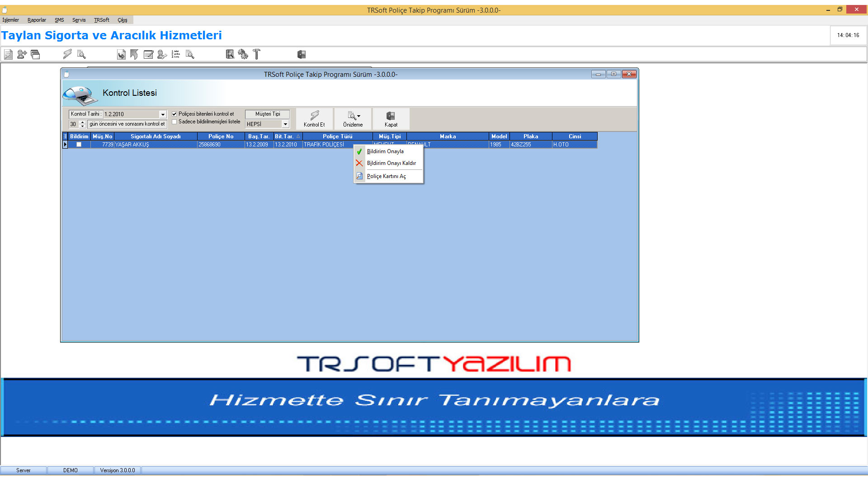Check the Bildirim checkbox for YAŞAR AKKUŞ
The width and height of the screenshot is (868, 488).
point(79,145)
